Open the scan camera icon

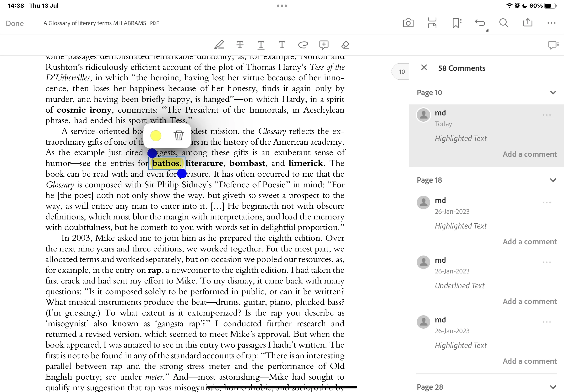408,23
